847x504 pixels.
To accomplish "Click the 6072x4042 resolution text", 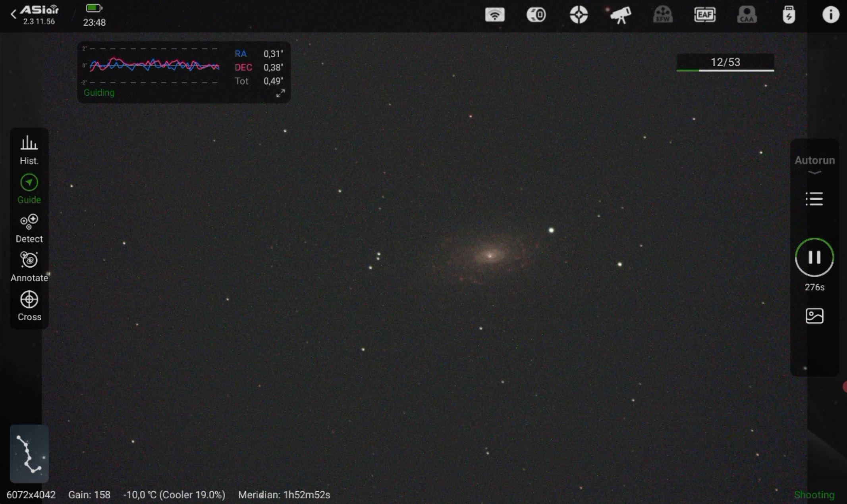I will click(x=31, y=495).
